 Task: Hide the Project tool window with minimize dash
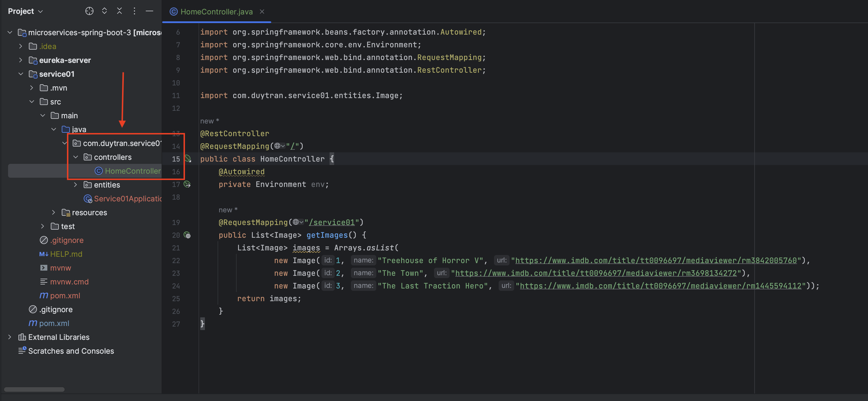pos(149,11)
